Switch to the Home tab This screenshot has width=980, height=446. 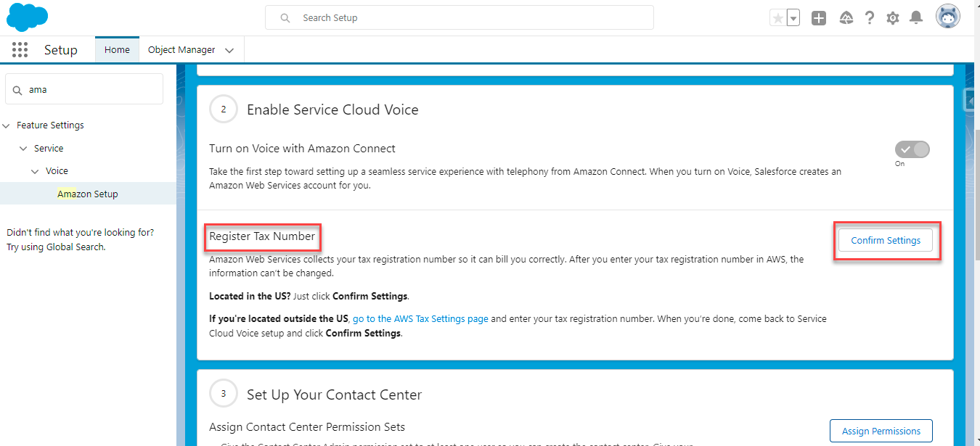pyautogui.click(x=117, y=50)
